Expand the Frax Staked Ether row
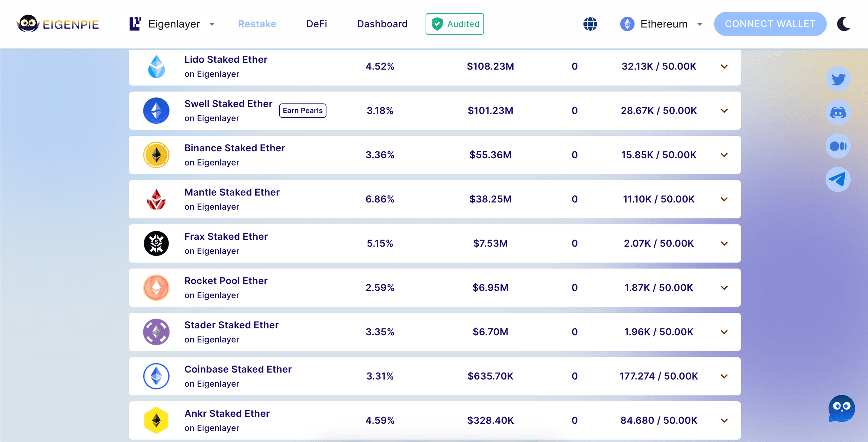The image size is (868, 442). coord(724,244)
